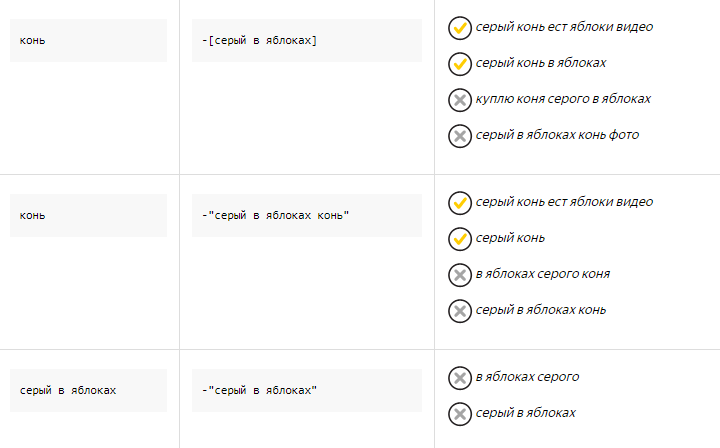Select the keyword field containing "серый в яблоках"
Image resolution: width=720 pixels, height=448 pixels.
click(88, 390)
